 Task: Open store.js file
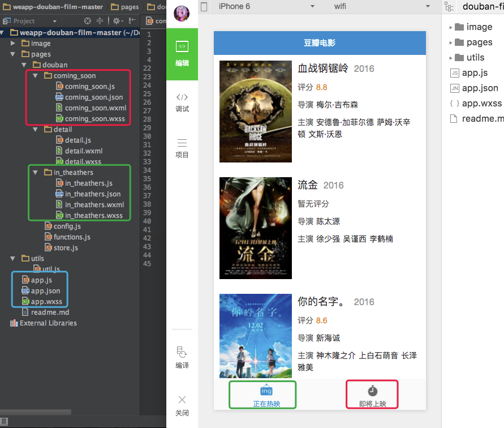pyautogui.click(x=62, y=248)
